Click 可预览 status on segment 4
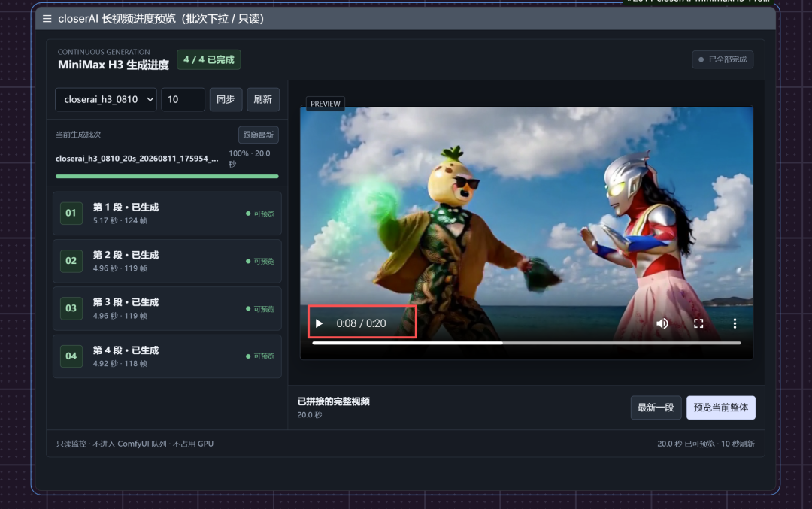The width and height of the screenshot is (812, 509). 260,356
